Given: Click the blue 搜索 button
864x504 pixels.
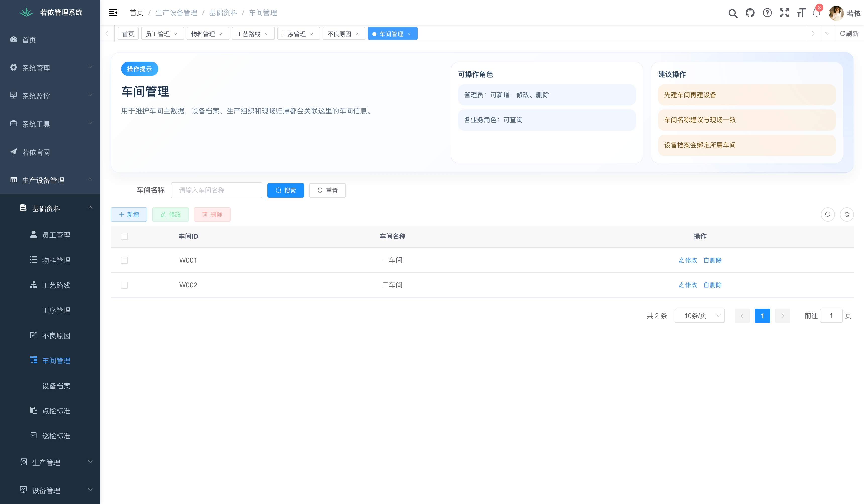Looking at the screenshot, I should (286, 190).
